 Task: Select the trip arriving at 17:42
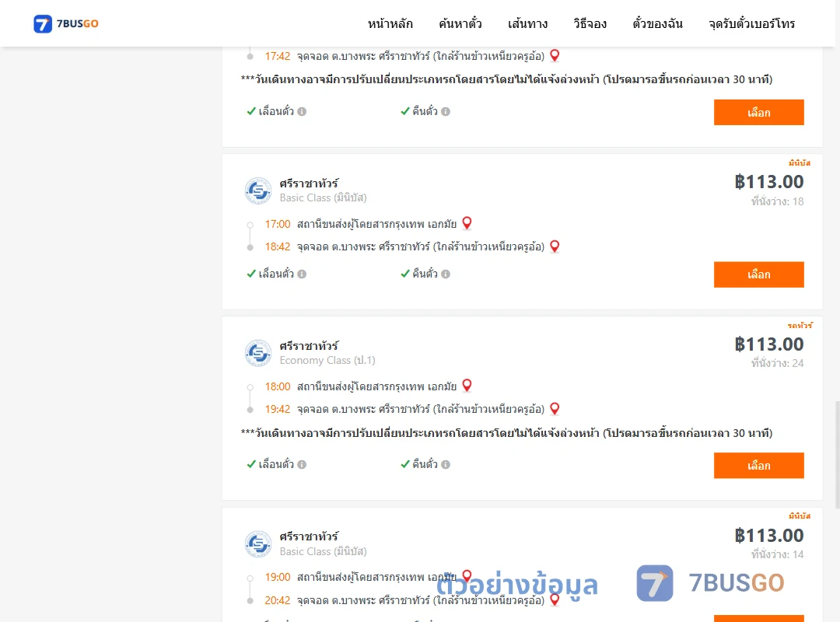tap(758, 113)
